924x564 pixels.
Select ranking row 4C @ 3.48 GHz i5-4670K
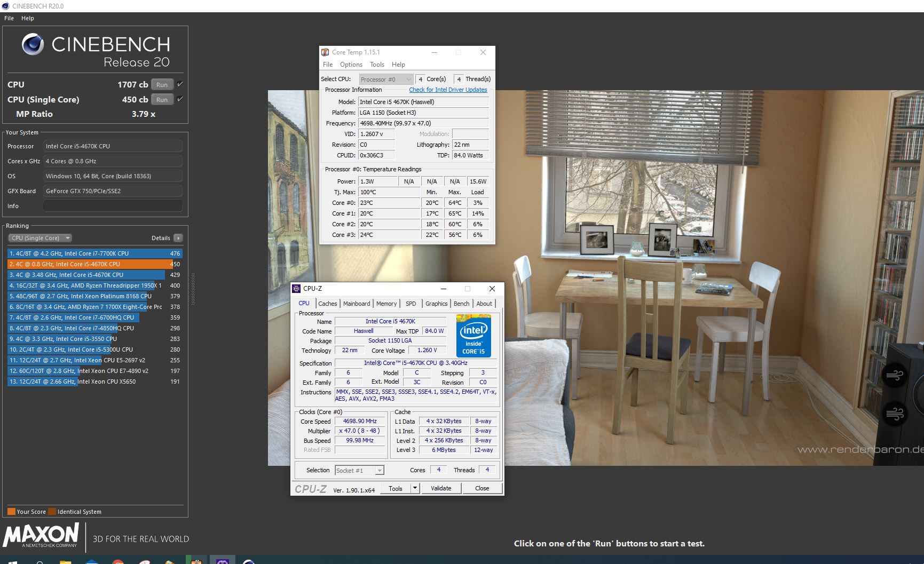pyautogui.click(x=94, y=275)
